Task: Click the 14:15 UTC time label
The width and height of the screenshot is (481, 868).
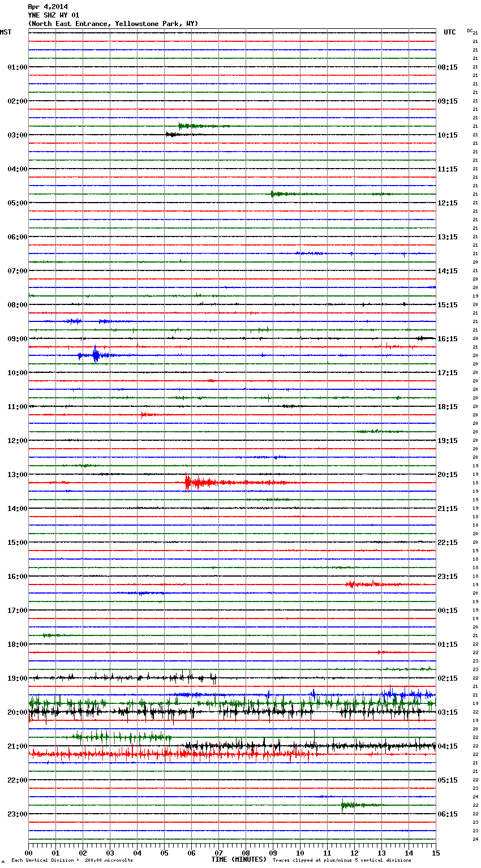Action: click(448, 271)
